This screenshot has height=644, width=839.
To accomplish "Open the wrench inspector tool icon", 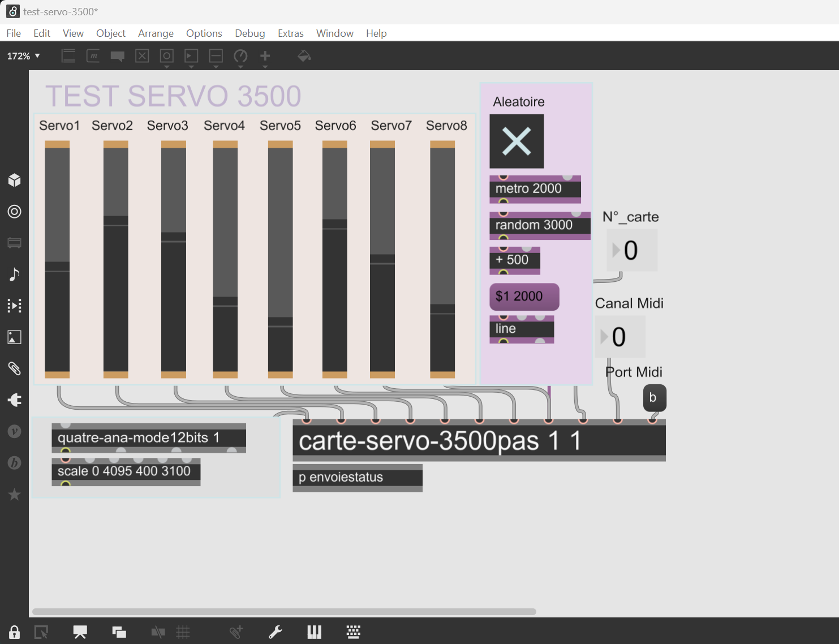I will (x=276, y=632).
